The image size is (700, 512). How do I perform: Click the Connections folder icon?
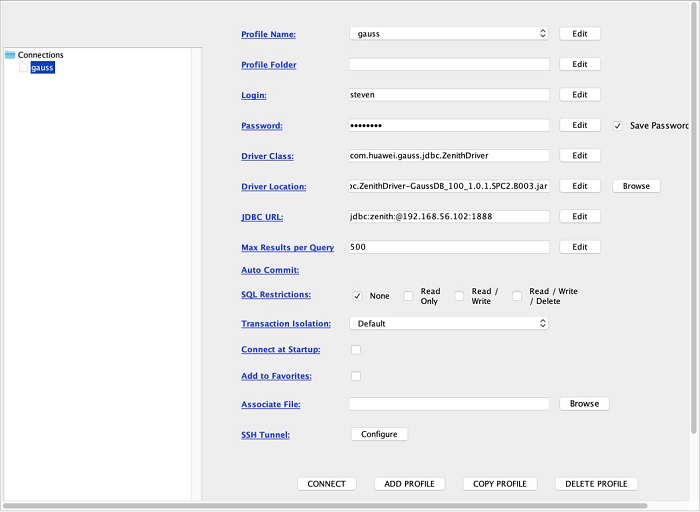coord(10,55)
